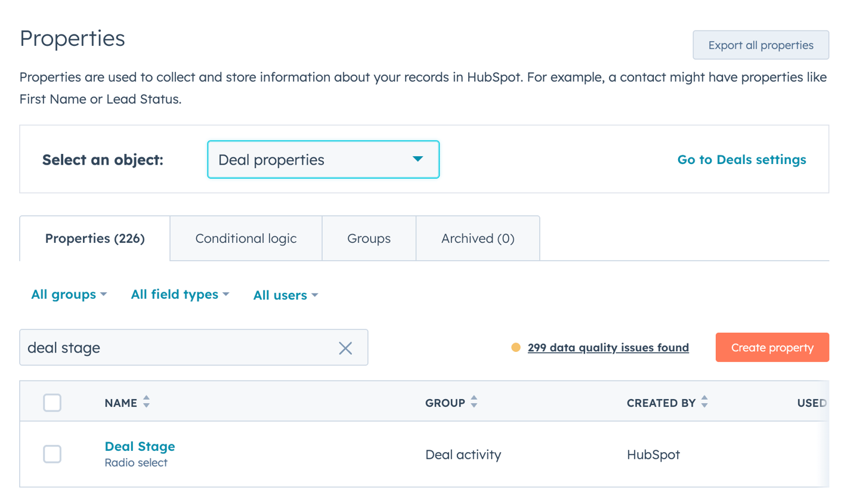Switch to the Conditional logic tab

pos(245,238)
